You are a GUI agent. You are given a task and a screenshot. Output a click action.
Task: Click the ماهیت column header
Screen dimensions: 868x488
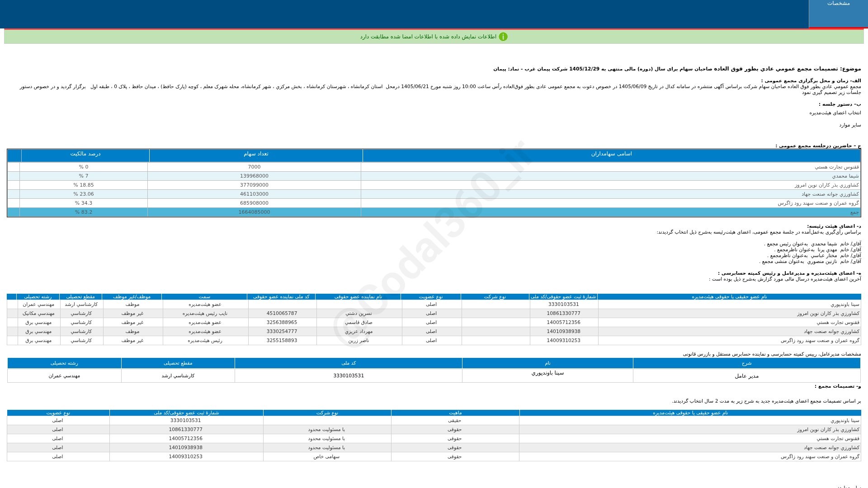coord(455,413)
